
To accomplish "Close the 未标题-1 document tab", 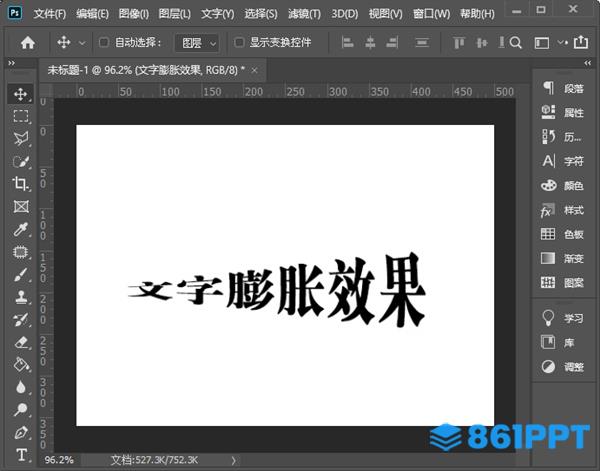I will (254, 70).
